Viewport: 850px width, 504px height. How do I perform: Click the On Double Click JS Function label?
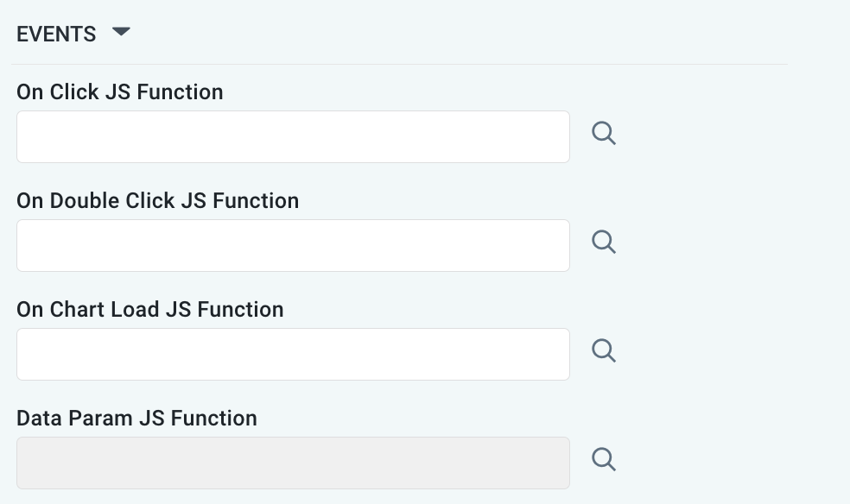coord(158,201)
